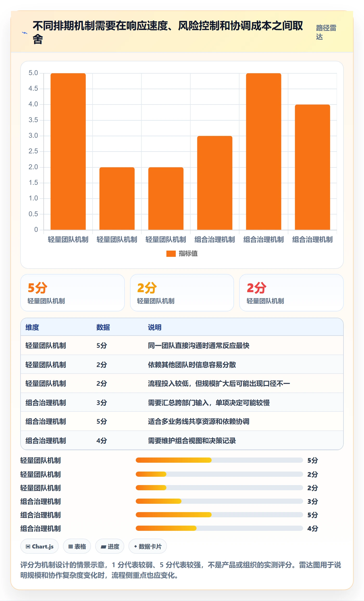Select the 表格 tag chip
Screen dimensions: 364x601
(x=77, y=546)
